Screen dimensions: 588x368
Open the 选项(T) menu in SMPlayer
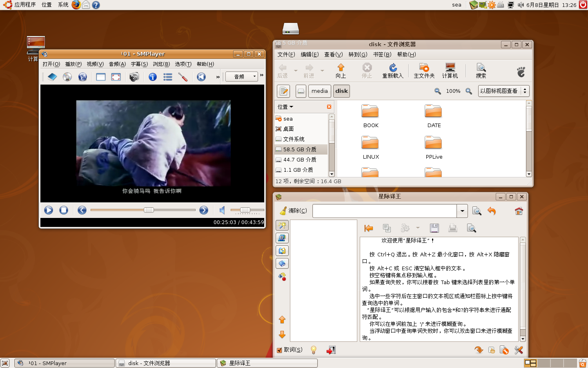click(x=183, y=64)
